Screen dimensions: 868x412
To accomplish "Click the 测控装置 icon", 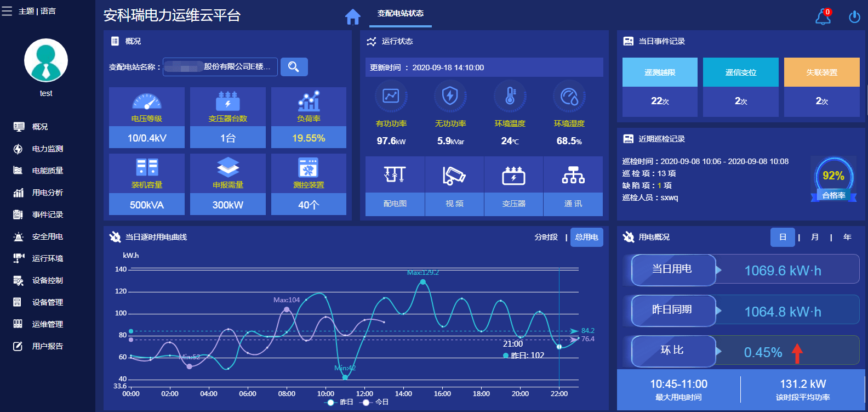I will tap(309, 167).
